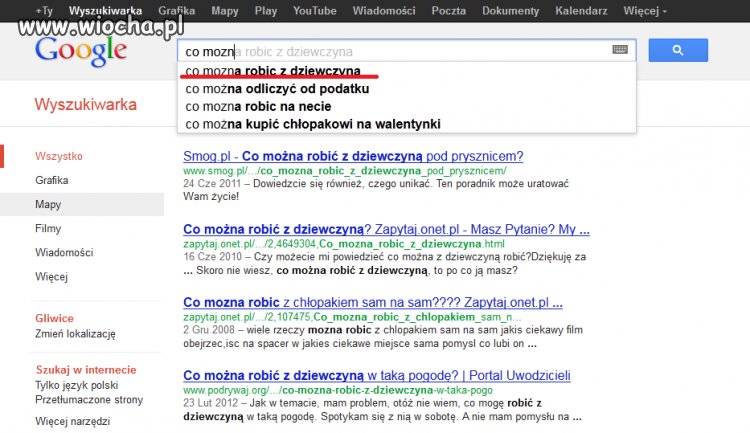Click the blue magnifier search button

[678, 50]
